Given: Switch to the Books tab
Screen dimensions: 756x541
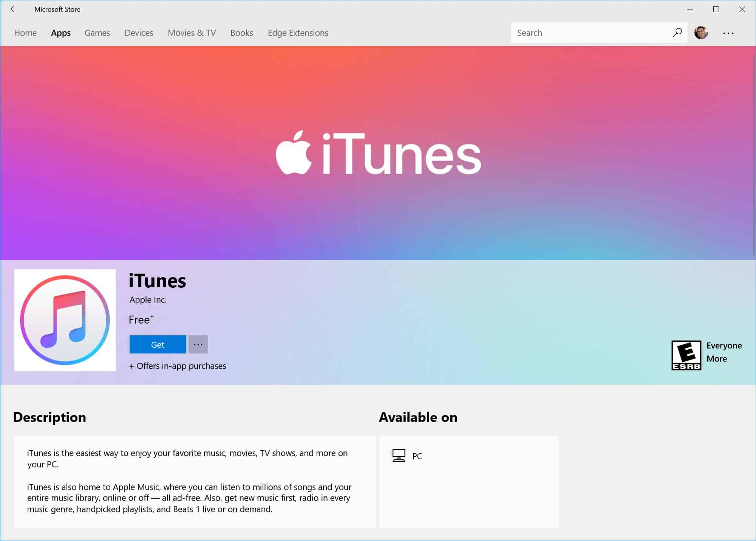Looking at the screenshot, I should point(241,33).
